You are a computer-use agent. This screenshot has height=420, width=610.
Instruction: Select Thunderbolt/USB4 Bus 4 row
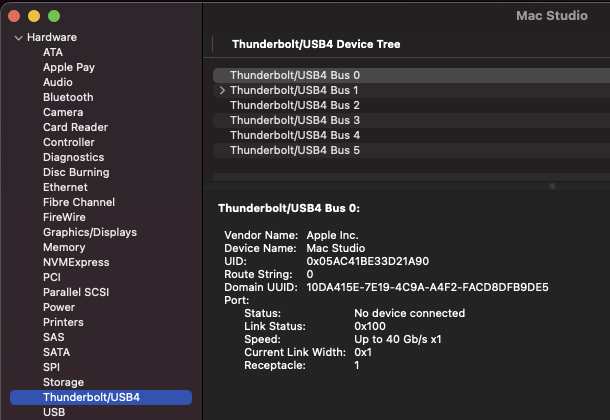(411, 135)
